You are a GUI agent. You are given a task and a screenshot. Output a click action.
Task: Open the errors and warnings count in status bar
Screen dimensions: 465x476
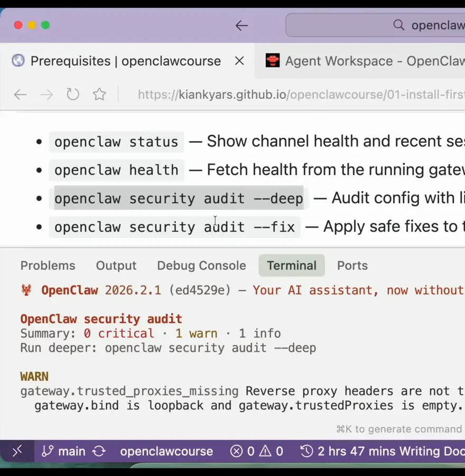click(257, 451)
